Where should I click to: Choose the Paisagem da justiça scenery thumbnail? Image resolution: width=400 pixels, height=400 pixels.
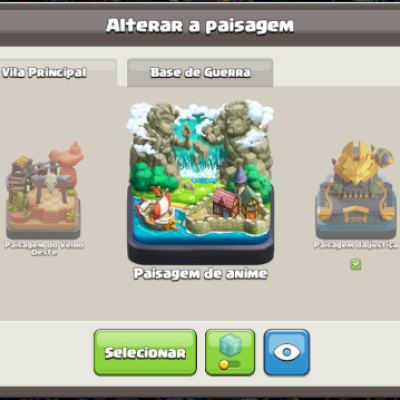[356, 189]
